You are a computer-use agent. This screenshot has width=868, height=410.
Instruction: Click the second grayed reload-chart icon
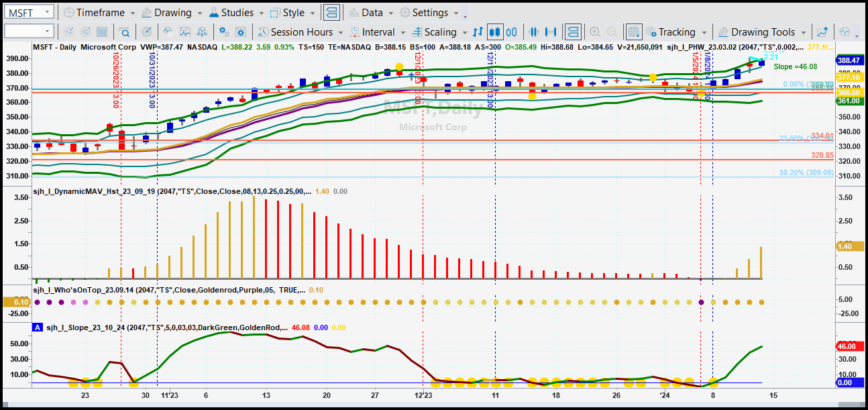click(x=85, y=32)
